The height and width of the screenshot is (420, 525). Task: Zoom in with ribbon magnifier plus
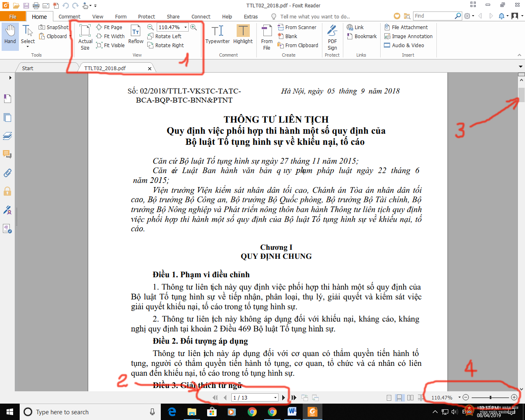tap(194, 27)
